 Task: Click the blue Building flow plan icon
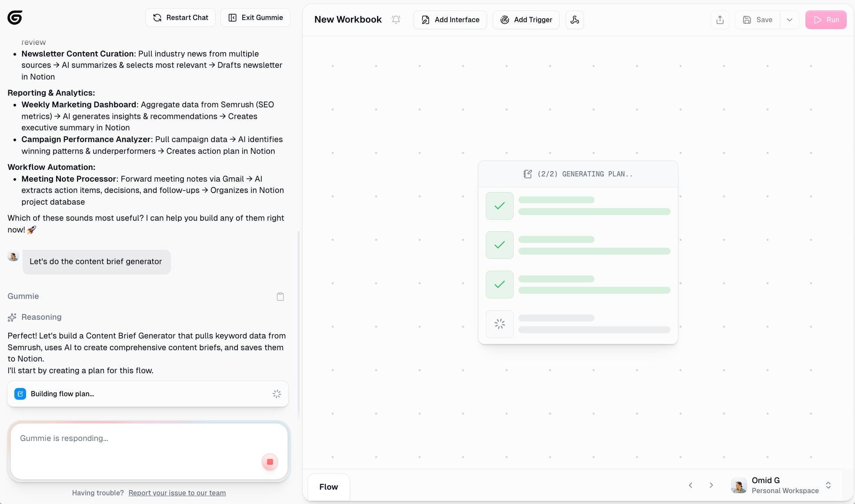20,394
